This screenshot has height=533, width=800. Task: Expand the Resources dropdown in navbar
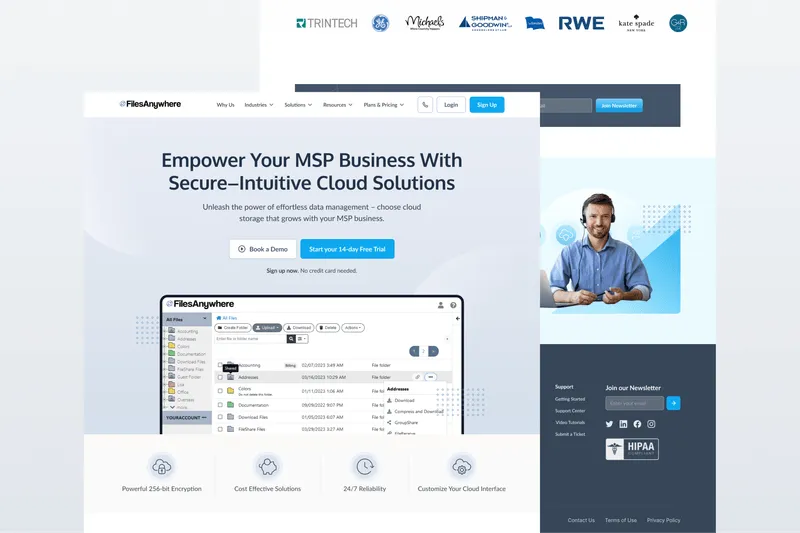tap(338, 105)
